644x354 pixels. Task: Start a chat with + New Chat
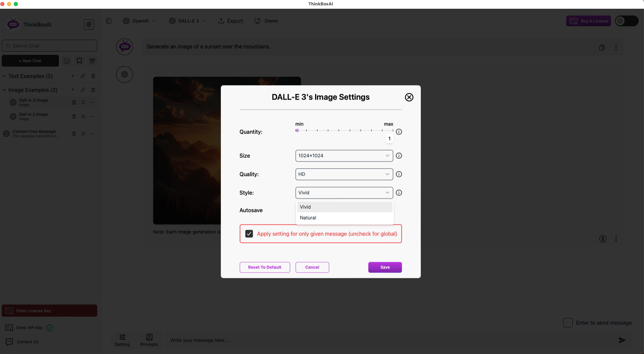pos(30,61)
